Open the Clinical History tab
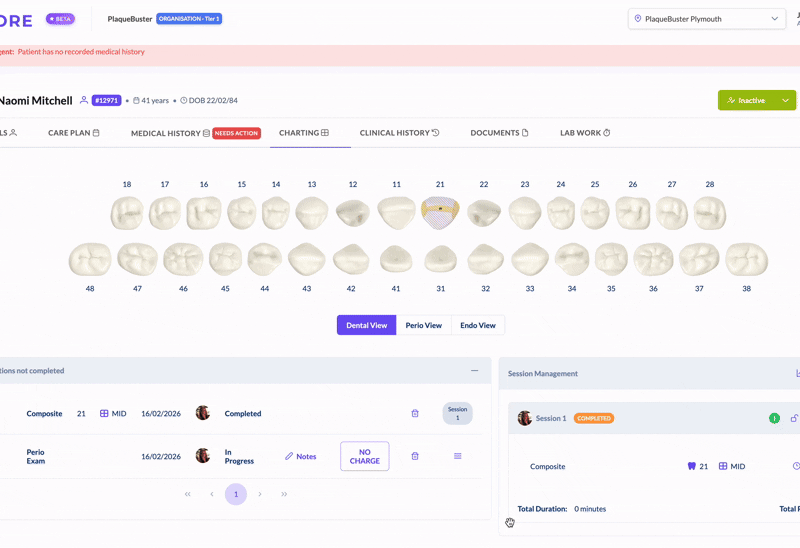Image resolution: width=800 pixels, height=548 pixels. (x=400, y=133)
